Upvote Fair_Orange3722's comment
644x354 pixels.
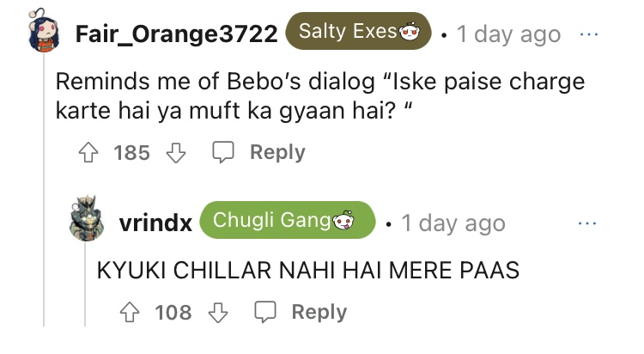point(88,153)
